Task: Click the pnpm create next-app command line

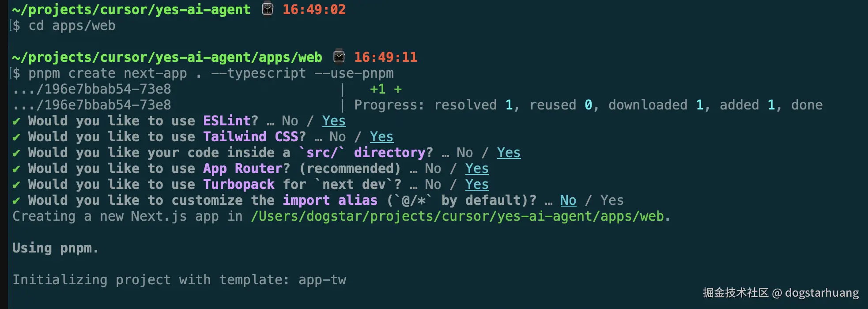Action: coord(211,73)
